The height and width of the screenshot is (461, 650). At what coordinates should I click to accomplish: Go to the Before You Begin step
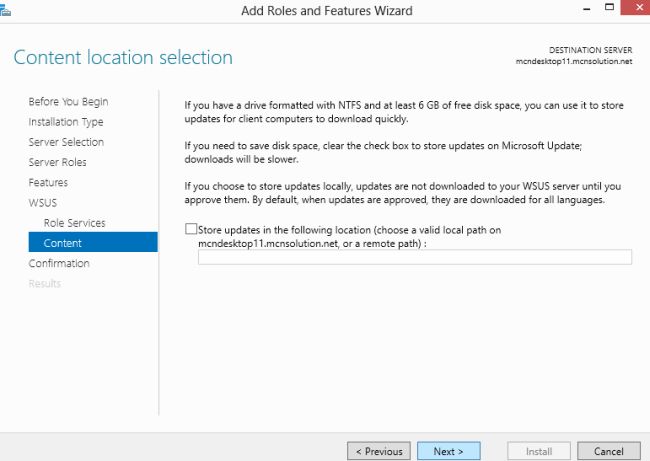[68, 102]
